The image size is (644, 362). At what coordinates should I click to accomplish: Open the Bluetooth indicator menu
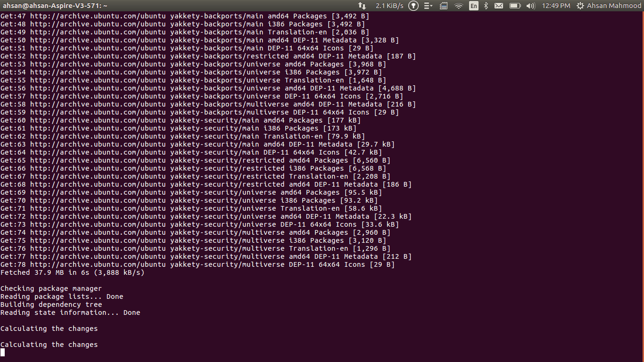[486, 6]
